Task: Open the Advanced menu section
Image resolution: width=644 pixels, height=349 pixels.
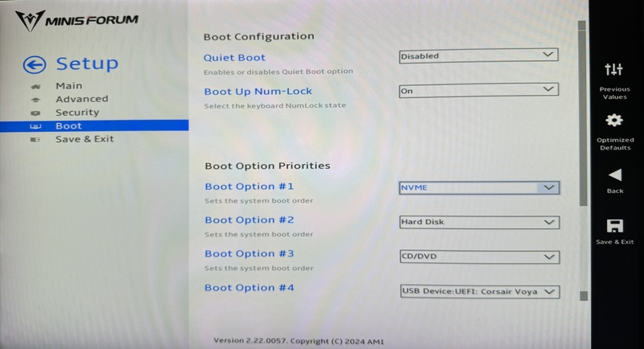Action: point(82,99)
